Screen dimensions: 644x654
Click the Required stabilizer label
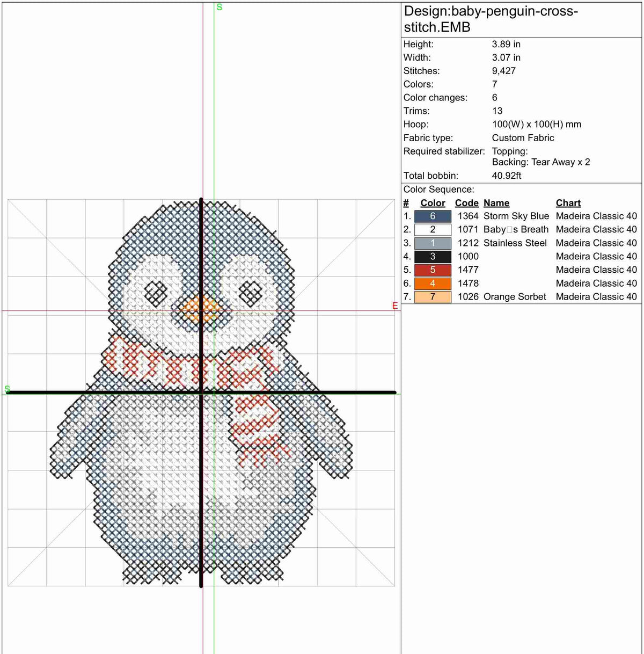tap(444, 151)
